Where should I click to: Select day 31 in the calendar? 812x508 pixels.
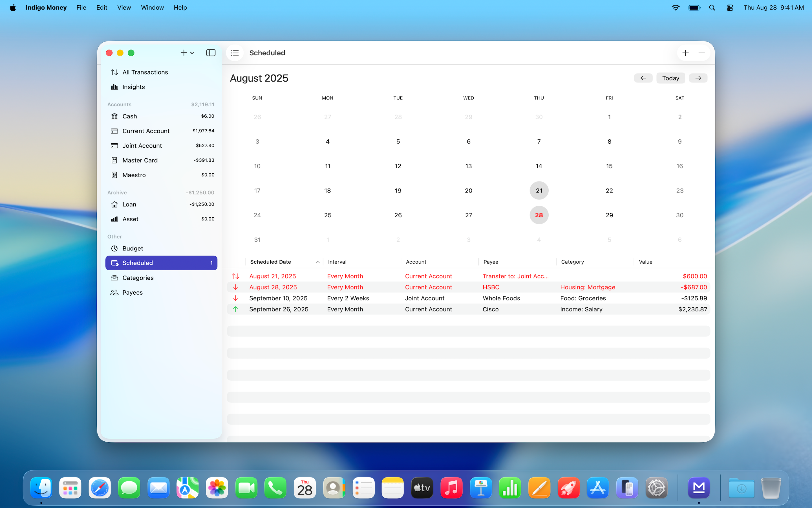pos(257,240)
